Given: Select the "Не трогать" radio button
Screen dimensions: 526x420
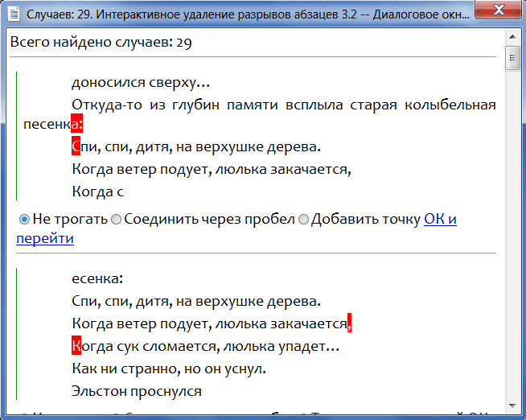Looking at the screenshot, I should pyautogui.click(x=24, y=220).
